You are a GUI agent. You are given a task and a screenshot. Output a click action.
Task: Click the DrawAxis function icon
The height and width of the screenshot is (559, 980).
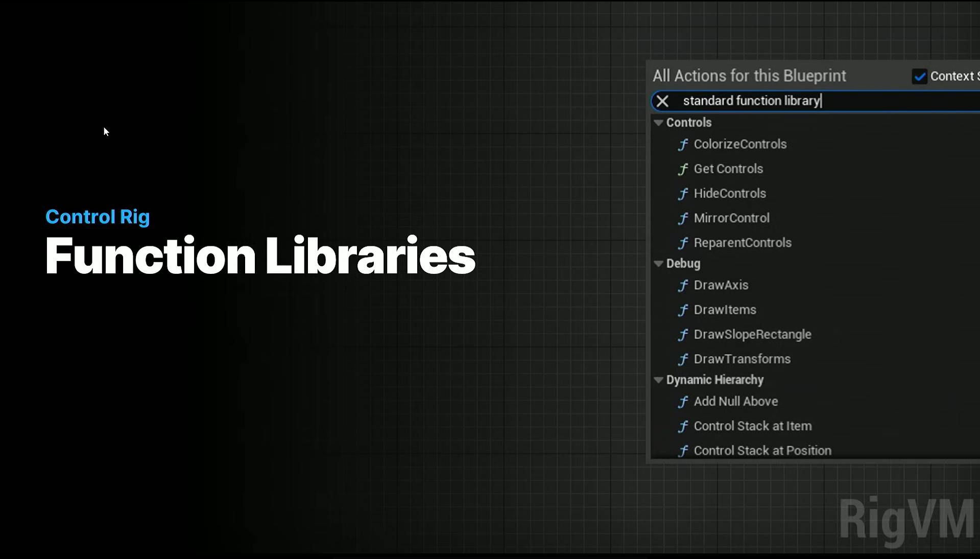[683, 286]
